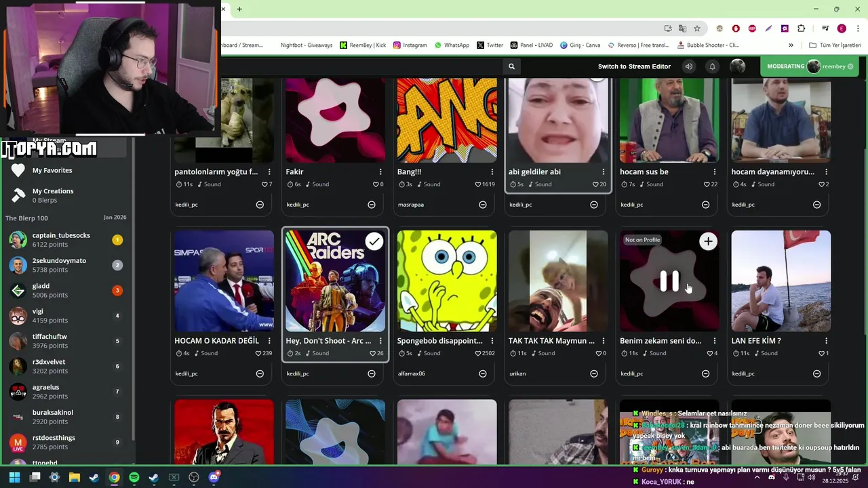This screenshot has width=868, height=488.
Task: Open 'Tüm Yer İşaretleri' bookmarks folder
Action: pos(835,45)
